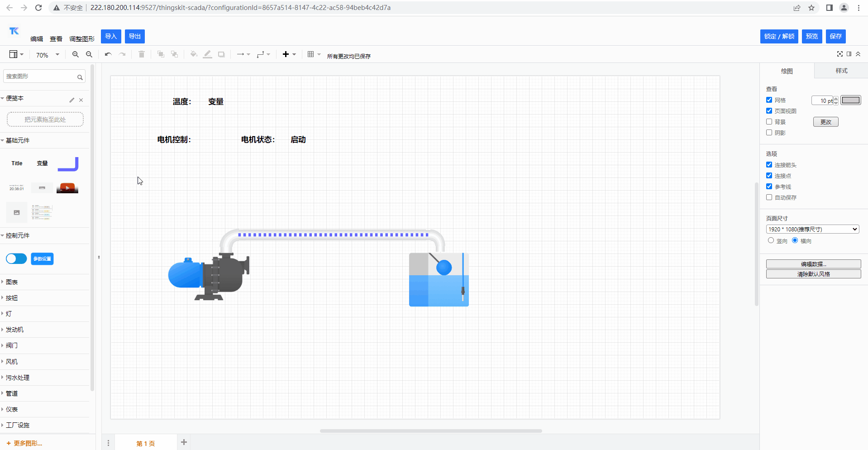Screen dimensions: 868x450
Task: Toggle the format panel icon
Action: 849,54
